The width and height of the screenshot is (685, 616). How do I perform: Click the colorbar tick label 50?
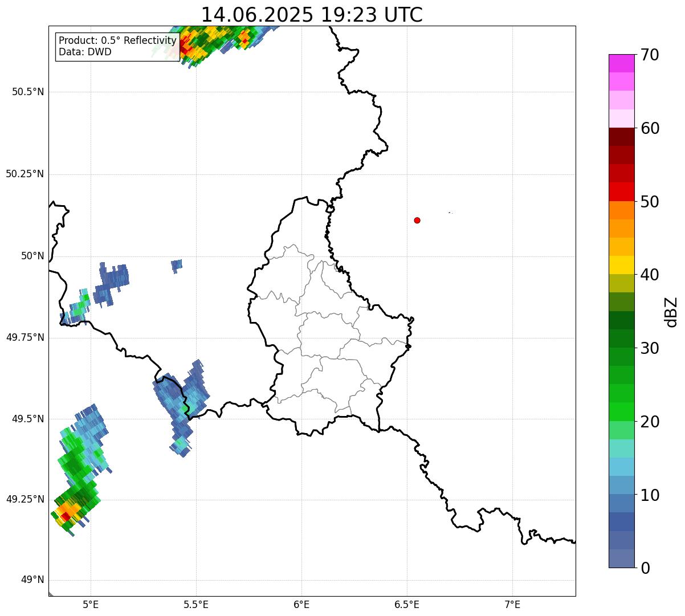tap(650, 202)
